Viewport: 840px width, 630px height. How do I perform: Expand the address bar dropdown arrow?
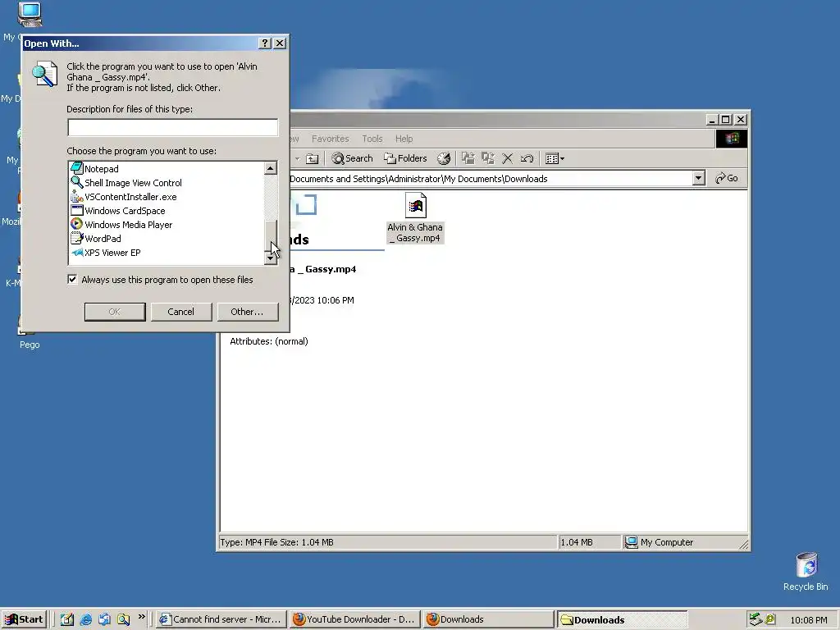click(x=698, y=178)
